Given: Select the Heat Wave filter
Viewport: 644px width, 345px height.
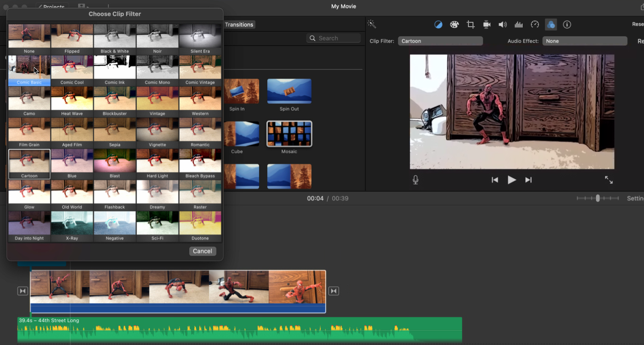Looking at the screenshot, I should click(x=72, y=102).
